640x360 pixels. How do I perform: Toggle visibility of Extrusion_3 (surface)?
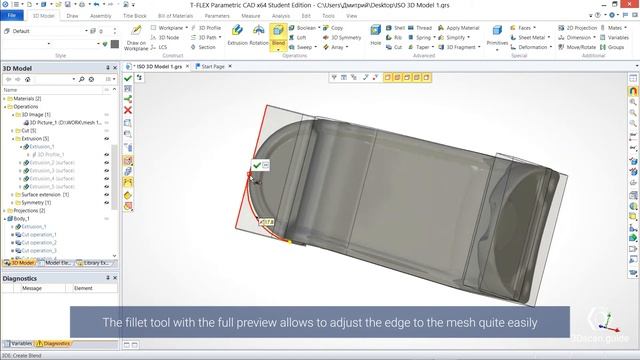click(107, 171)
